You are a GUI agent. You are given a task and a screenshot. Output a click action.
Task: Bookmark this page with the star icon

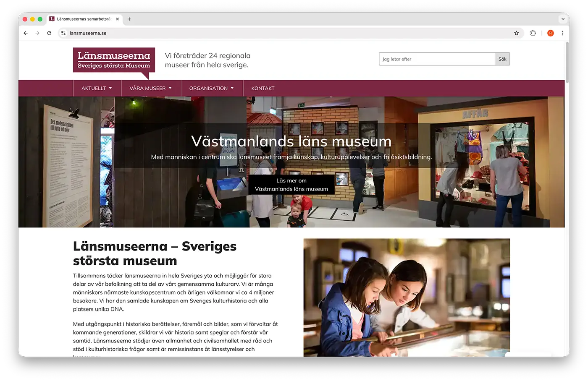(517, 33)
